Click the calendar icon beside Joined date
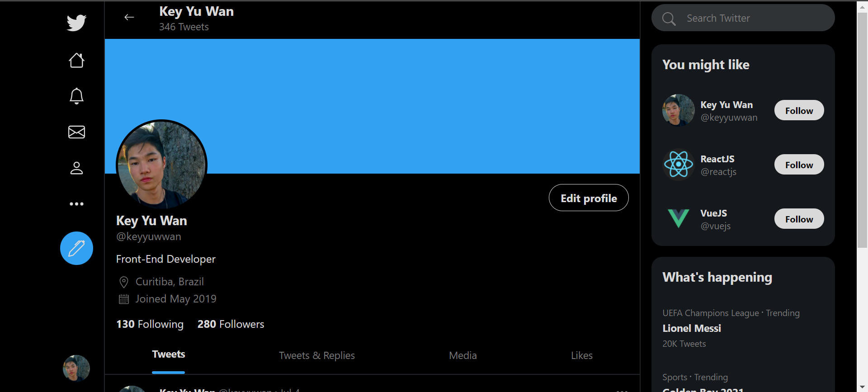Screen dimensions: 868x392 pyautogui.click(x=124, y=299)
